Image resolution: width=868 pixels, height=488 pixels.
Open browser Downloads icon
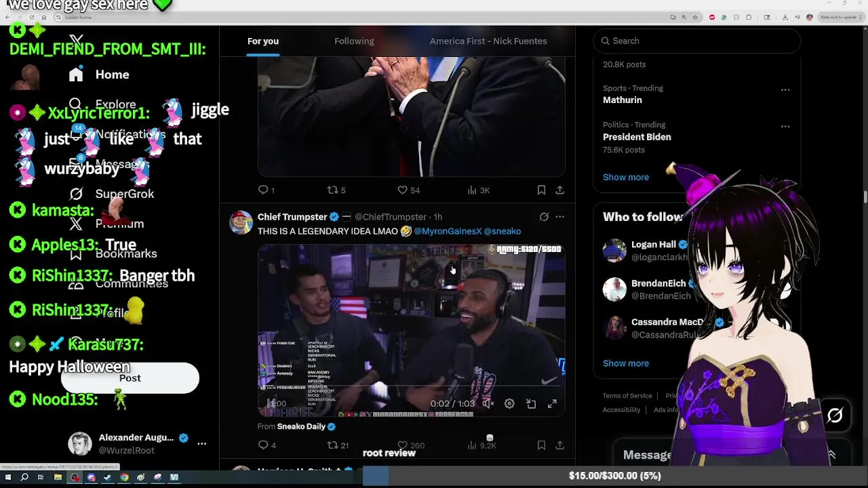click(785, 17)
